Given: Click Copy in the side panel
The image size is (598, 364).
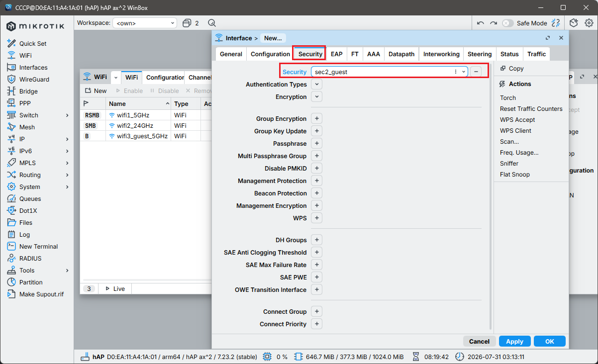Looking at the screenshot, I should 512,69.
